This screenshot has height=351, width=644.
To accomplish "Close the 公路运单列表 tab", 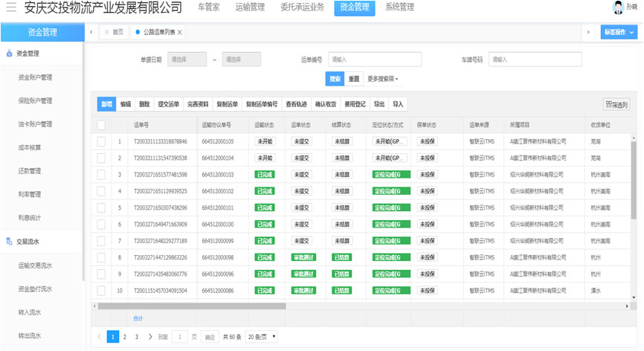I will click(179, 32).
